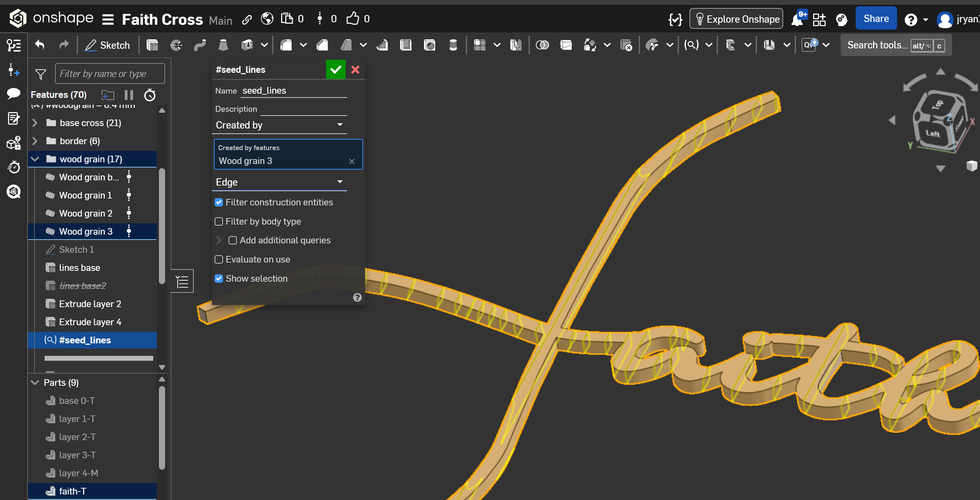Click the Share button
This screenshot has width=980, height=500.
coord(876,19)
